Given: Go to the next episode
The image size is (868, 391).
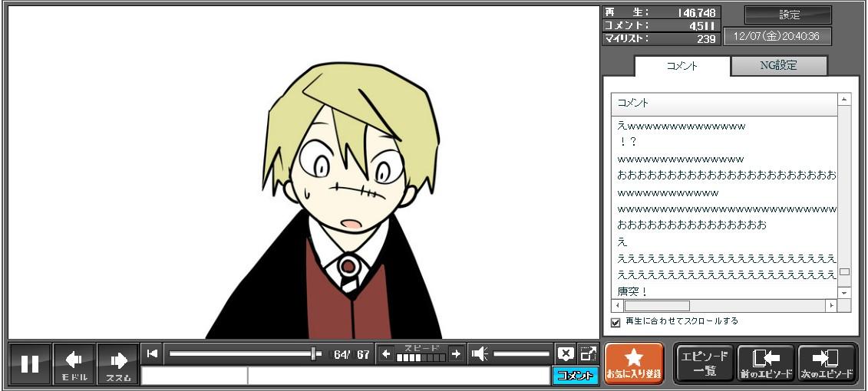Looking at the screenshot, I should (827, 363).
